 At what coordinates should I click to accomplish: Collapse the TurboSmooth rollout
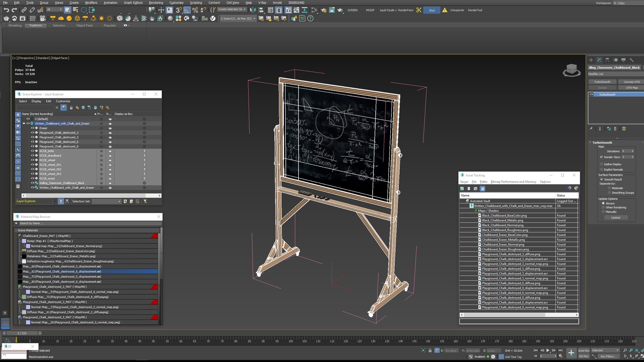[590, 142]
